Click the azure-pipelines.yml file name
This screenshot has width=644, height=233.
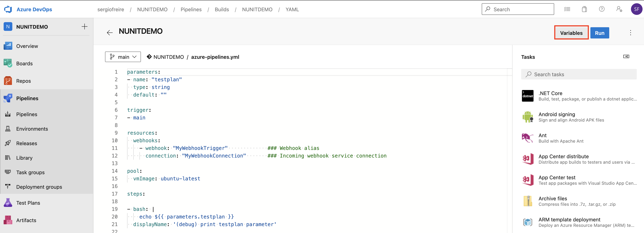click(x=215, y=57)
